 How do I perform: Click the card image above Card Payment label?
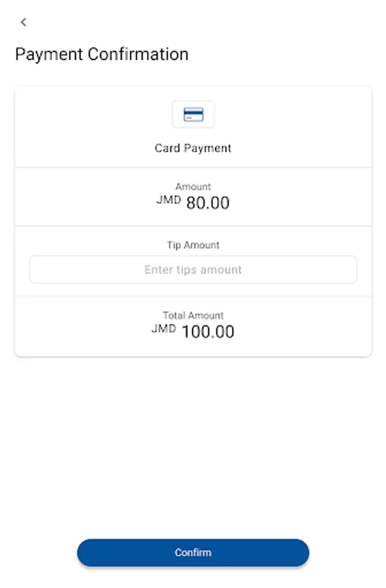point(193,114)
